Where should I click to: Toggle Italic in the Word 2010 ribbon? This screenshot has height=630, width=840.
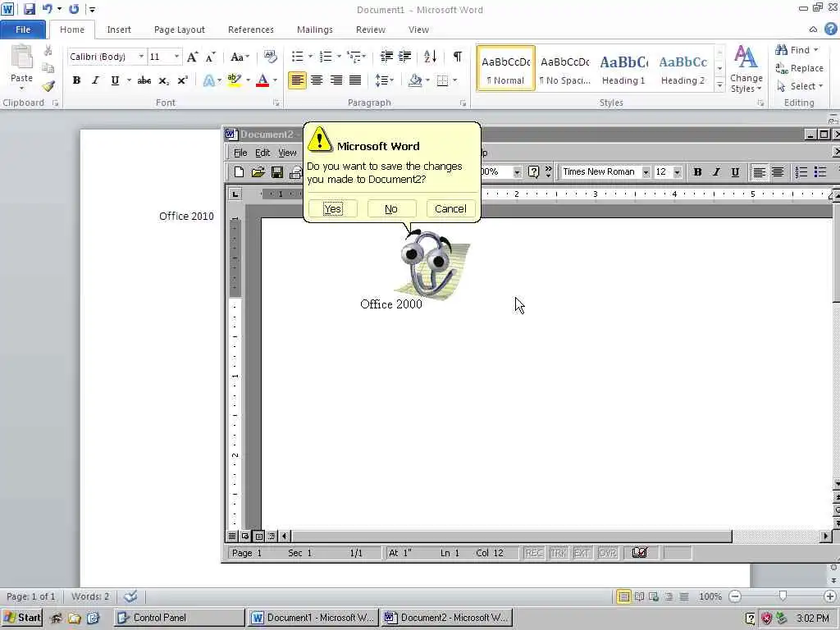click(x=95, y=80)
